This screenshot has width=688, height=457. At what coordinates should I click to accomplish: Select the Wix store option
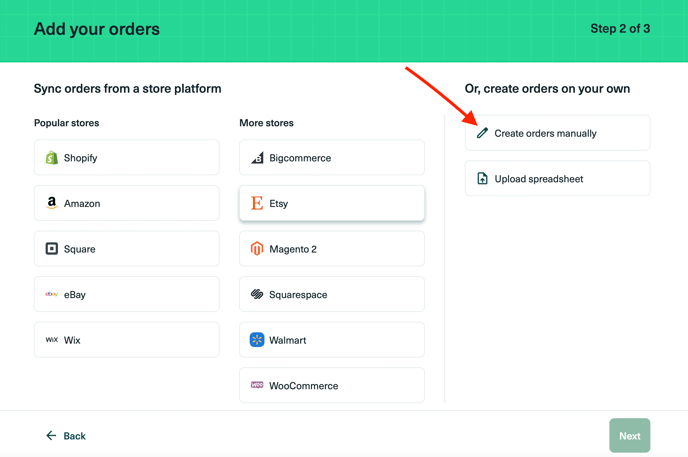[x=127, y=340]
